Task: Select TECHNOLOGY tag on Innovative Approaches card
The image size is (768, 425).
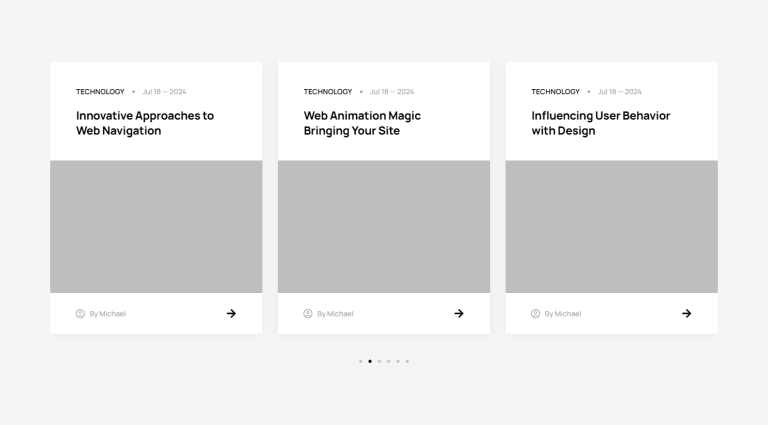Action: [x=100, y=92]
